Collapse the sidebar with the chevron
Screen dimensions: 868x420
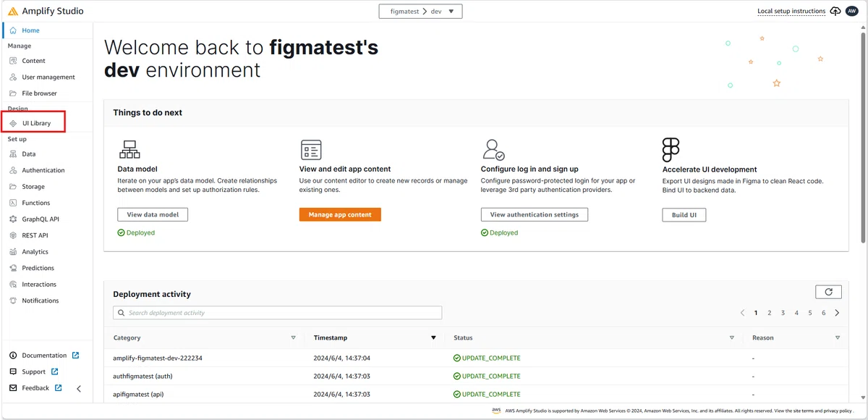(x=79, y=389)
